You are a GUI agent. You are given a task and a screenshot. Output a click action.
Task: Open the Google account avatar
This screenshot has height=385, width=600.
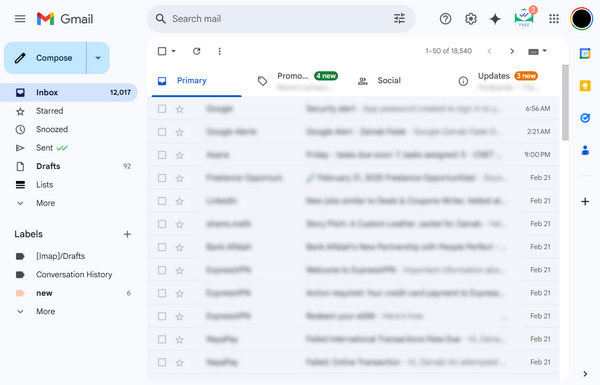[581, 19]
